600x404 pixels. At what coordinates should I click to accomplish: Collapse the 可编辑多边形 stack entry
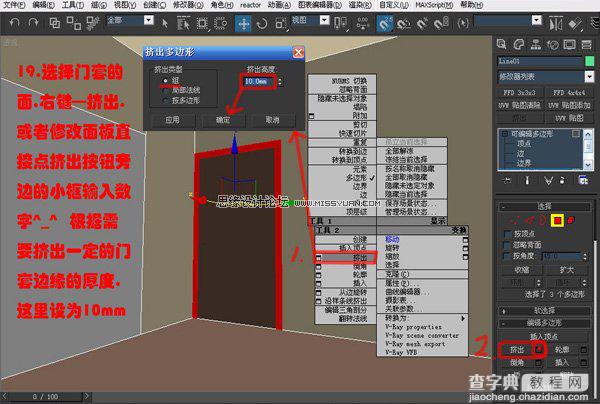pos(505,134)
